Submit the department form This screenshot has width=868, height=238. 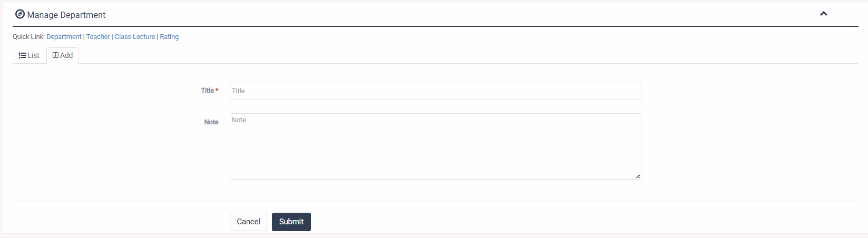tap(291, 222)
